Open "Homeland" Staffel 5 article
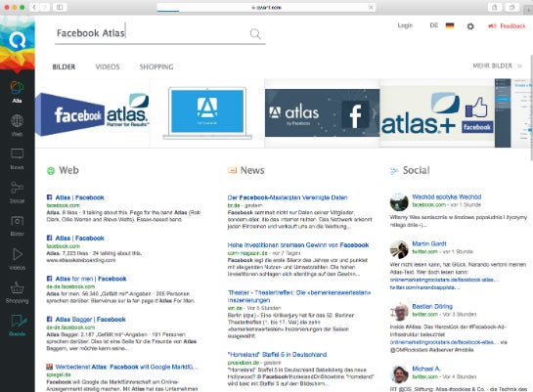Screen dimensions: 533x392 coord(277,354)
